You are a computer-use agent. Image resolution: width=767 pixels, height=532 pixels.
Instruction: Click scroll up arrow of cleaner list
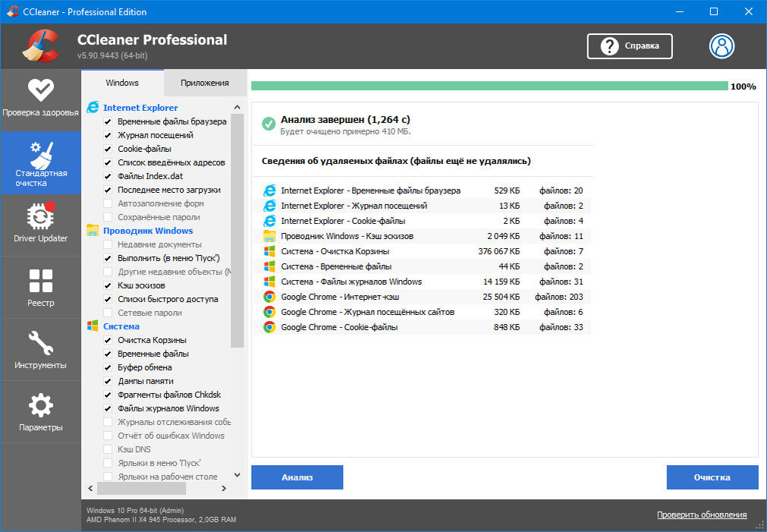pyautogui.click(x=237, y=107)
